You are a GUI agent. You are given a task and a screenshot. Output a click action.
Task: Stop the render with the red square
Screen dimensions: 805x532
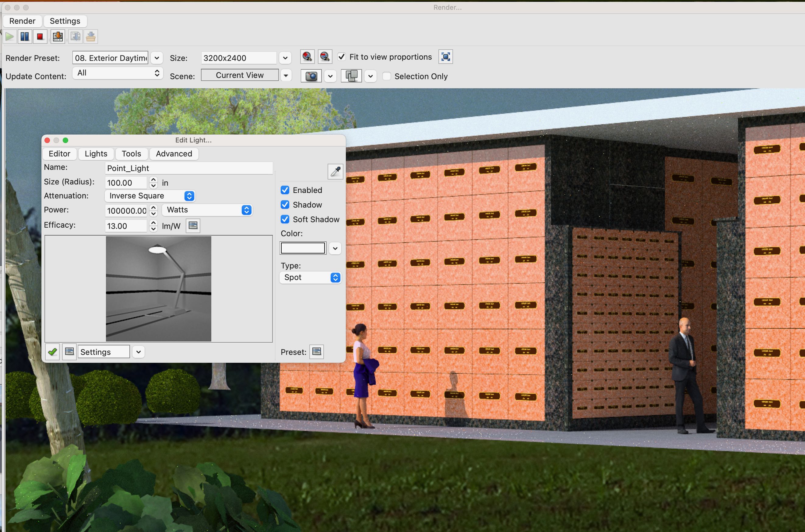click(40, 36)
